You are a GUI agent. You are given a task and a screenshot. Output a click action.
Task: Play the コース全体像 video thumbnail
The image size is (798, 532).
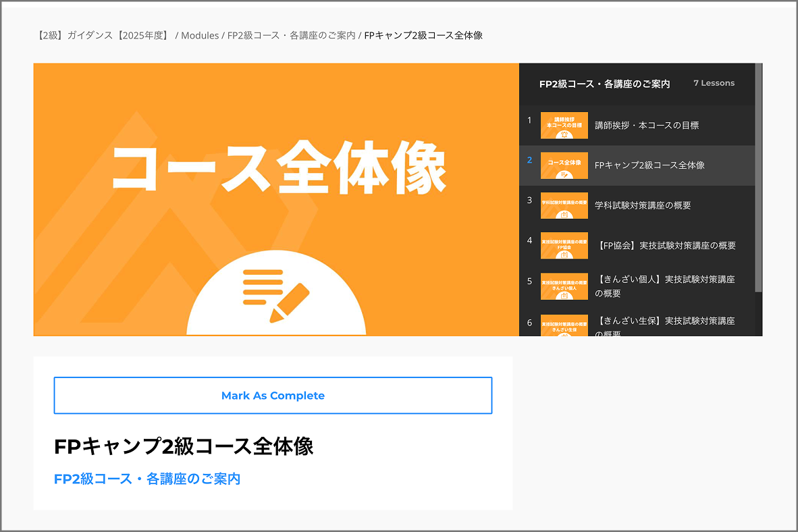(276, 200)
